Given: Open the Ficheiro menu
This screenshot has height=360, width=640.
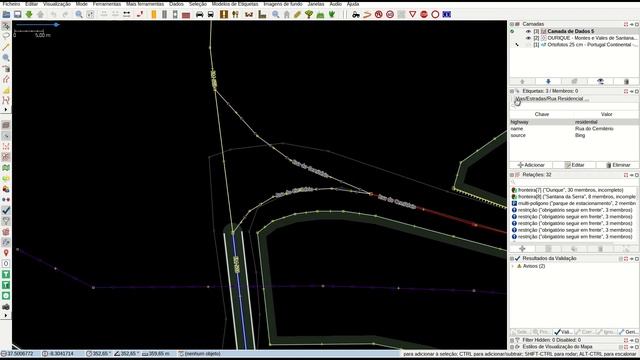Looking at the screenshot, I should click(11, 4).
